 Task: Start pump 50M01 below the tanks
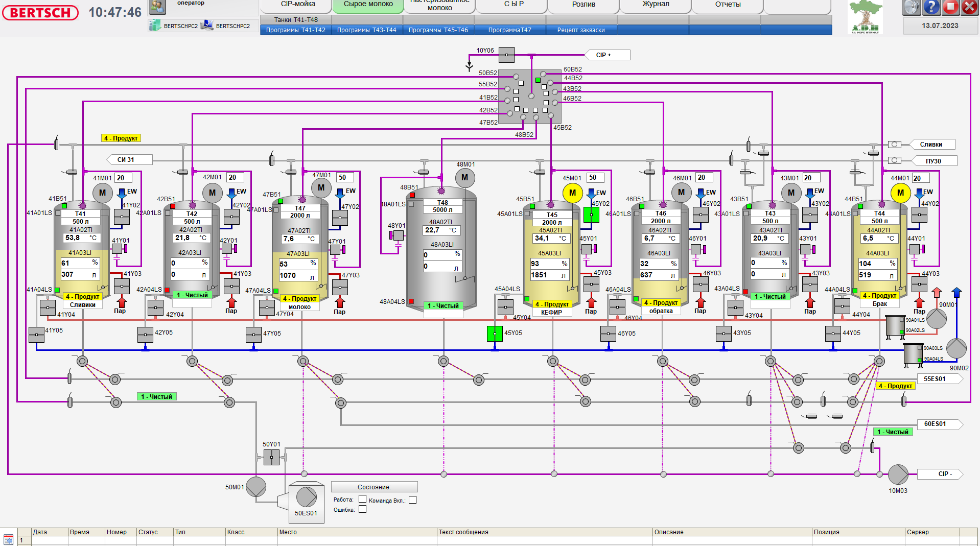pos(257,487)
